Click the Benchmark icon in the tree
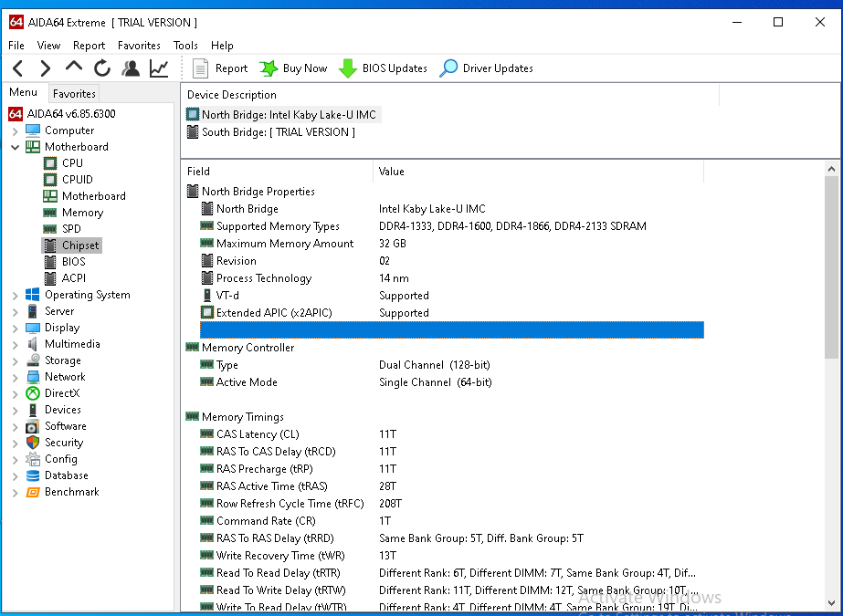843x616 pixels. tap(33, 493)
